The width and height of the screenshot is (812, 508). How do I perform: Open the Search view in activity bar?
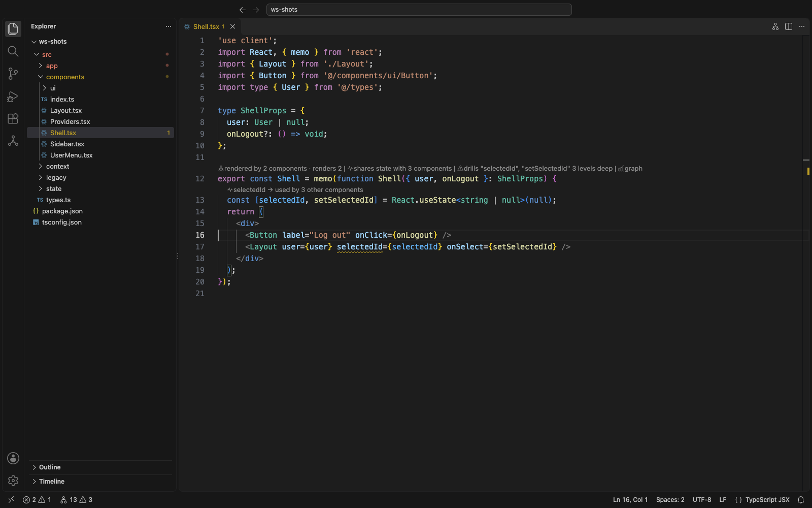pyautogui.click(x=13, y=51)
